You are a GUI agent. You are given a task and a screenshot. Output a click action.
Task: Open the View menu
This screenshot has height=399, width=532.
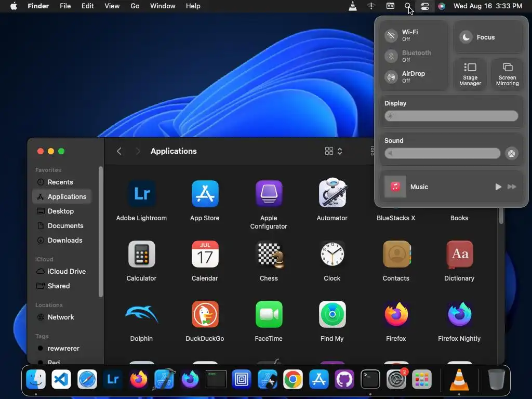tap(112, 6)
